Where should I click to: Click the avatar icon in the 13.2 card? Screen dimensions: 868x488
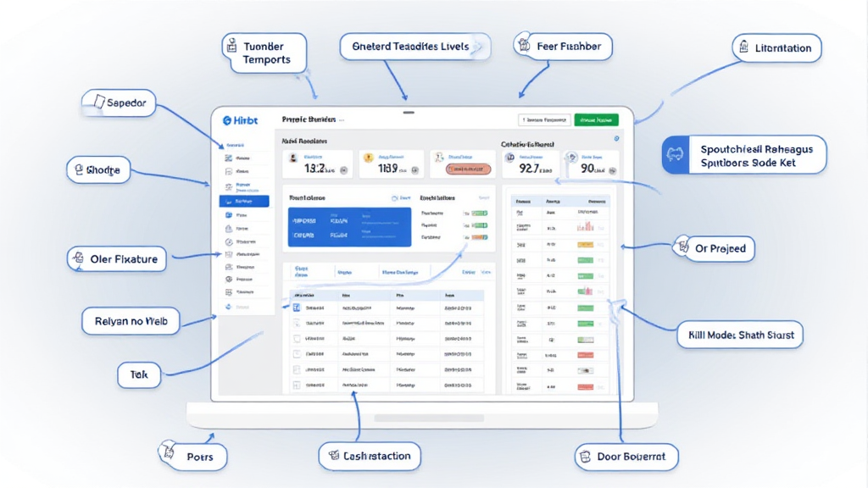click(293, 158)
